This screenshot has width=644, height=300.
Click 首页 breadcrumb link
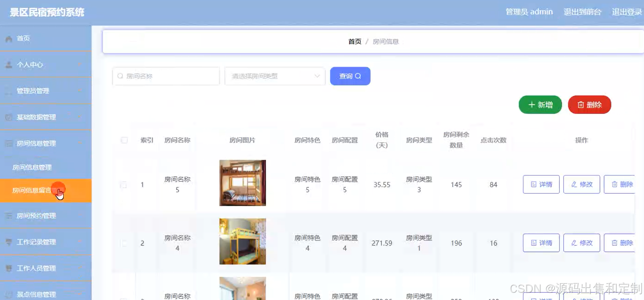355,42
